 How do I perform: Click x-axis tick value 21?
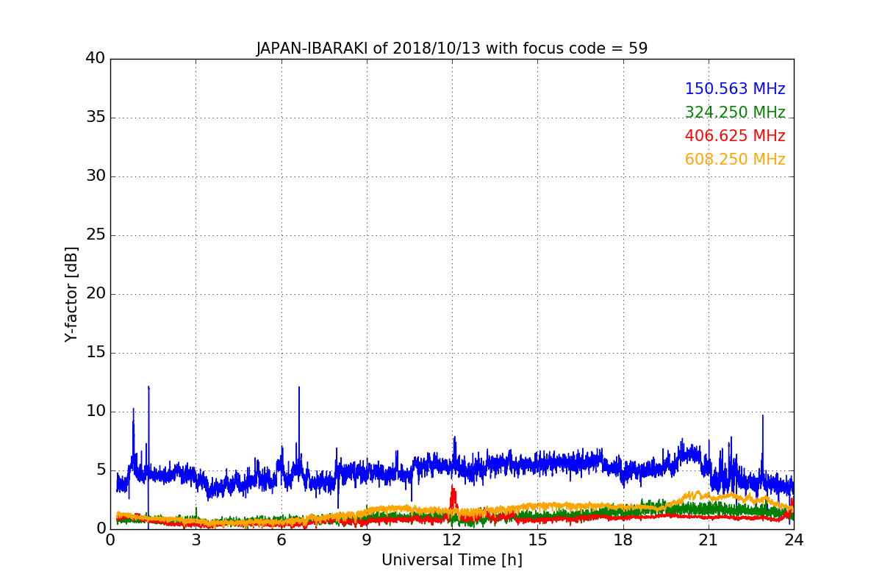click(x=709, y=539)
